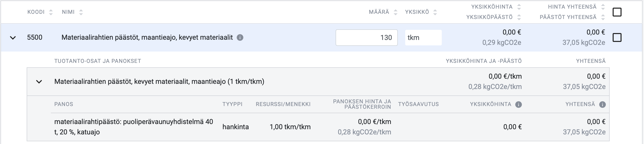Sort by YKSIKKÖ column arrows
This screenshot has width=644, height=144.
[x=435, y=12]
